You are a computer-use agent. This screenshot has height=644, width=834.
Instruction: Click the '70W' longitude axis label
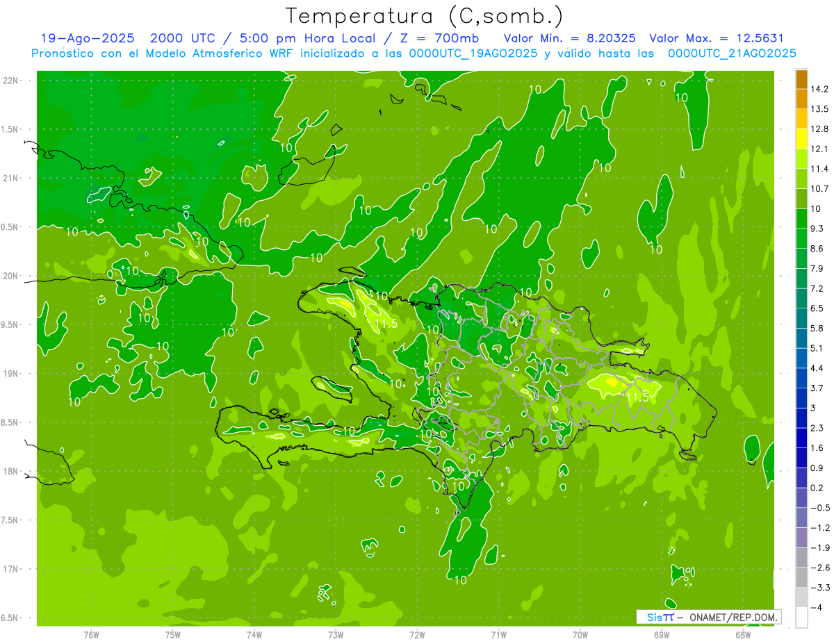(580, 634)
